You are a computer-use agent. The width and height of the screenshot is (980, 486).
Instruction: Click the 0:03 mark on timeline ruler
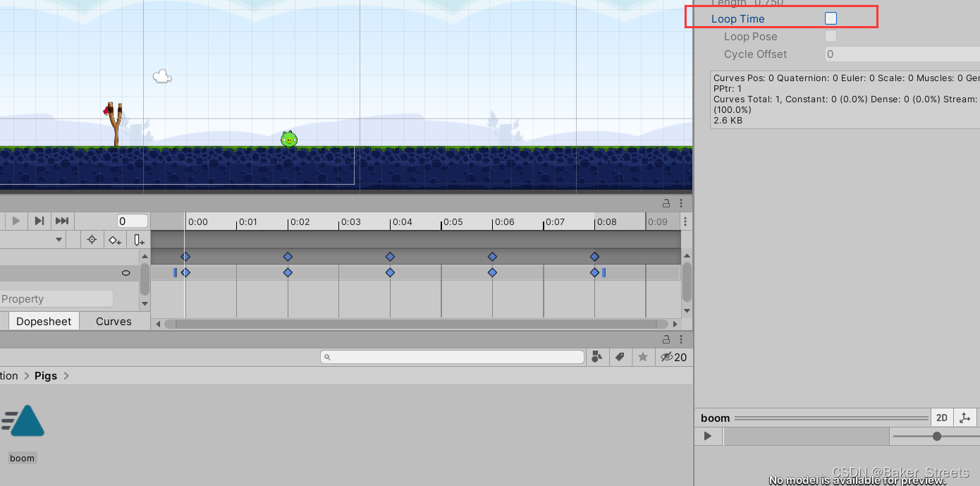[x=350, y=221]
